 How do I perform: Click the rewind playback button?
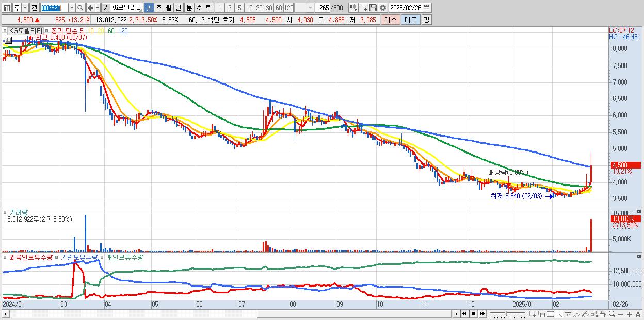tap(464, 314)
